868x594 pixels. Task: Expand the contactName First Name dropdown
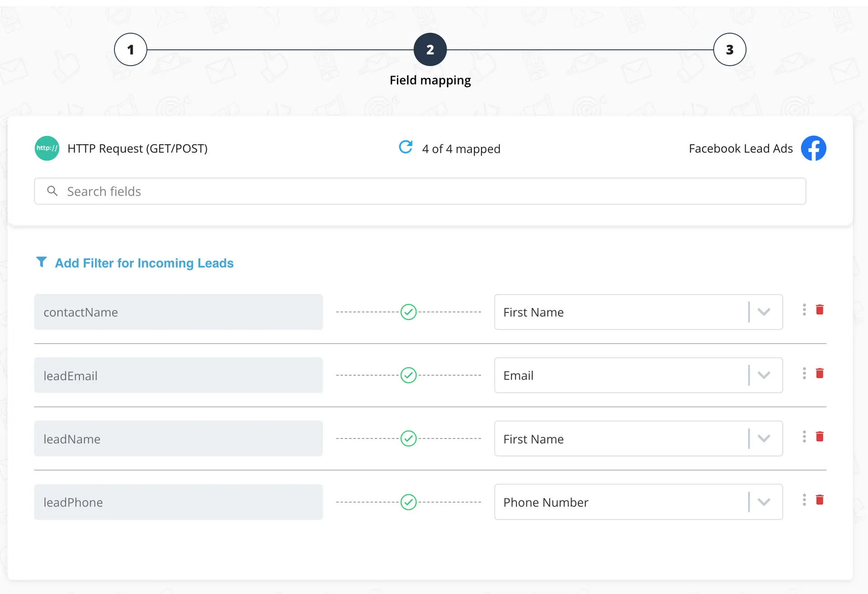pyautogui.click(x=764, y=312)
